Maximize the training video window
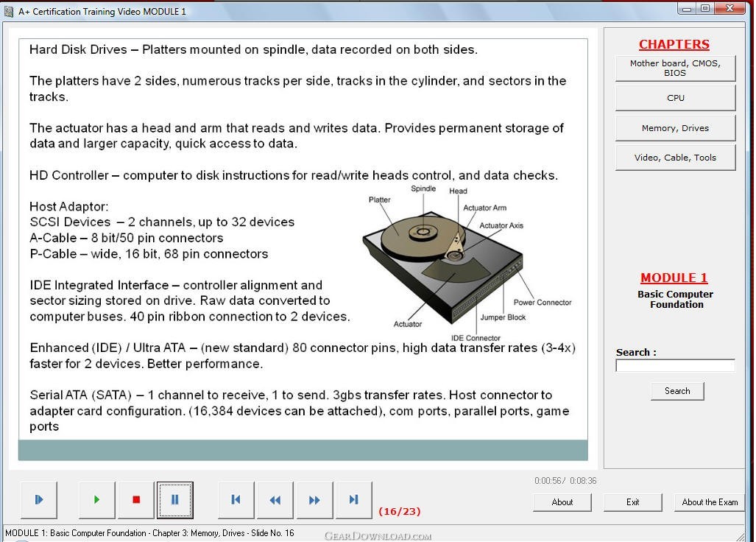 tap(705, 8)
